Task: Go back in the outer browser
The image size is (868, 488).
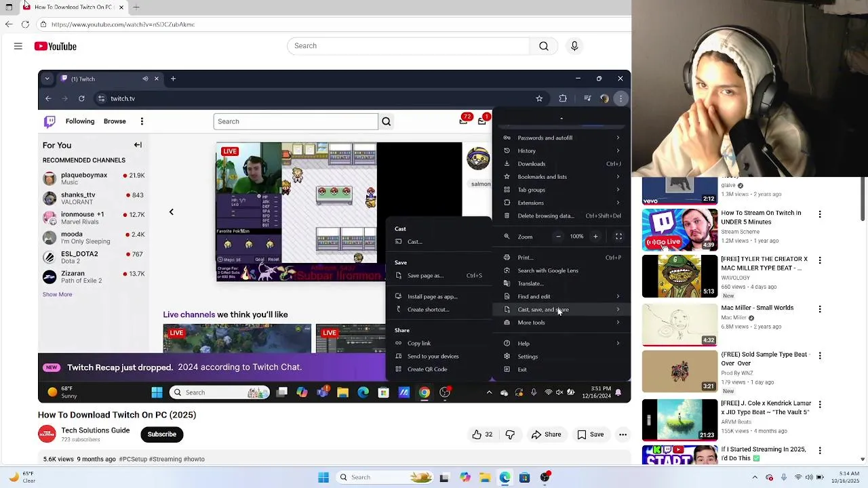Action: pos(8,24)
